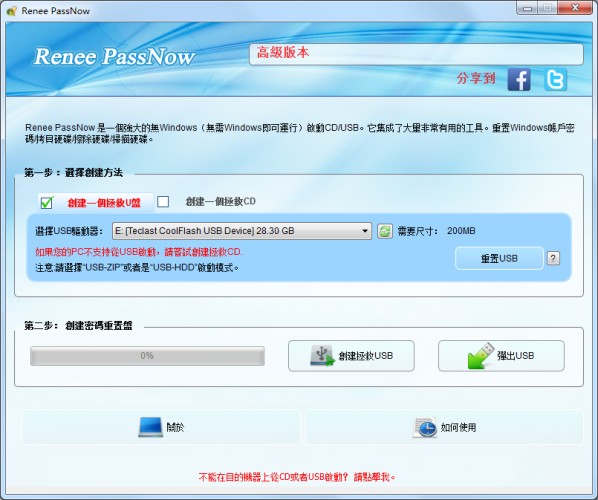
Task: Open help for 重置USB question mark
Action: click(553, 259)
